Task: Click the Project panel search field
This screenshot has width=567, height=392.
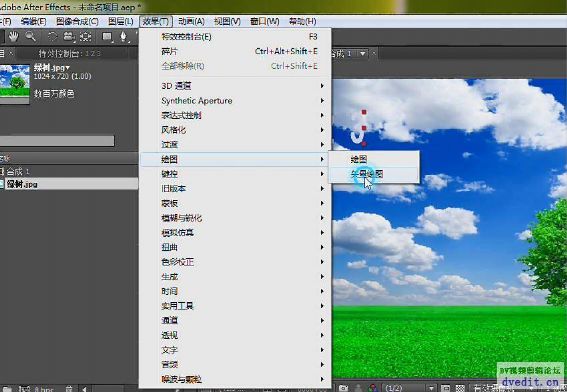Action: (x=57, y=141)
